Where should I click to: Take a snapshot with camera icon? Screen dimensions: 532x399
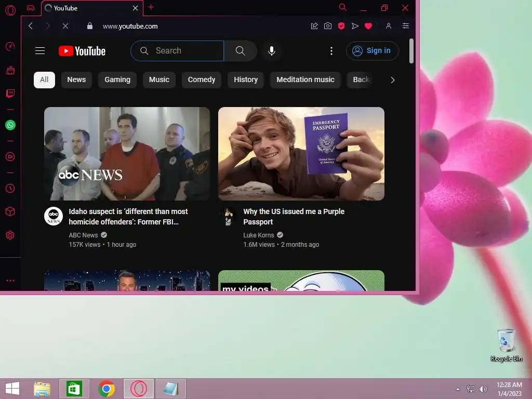click(x=328, y=26)
